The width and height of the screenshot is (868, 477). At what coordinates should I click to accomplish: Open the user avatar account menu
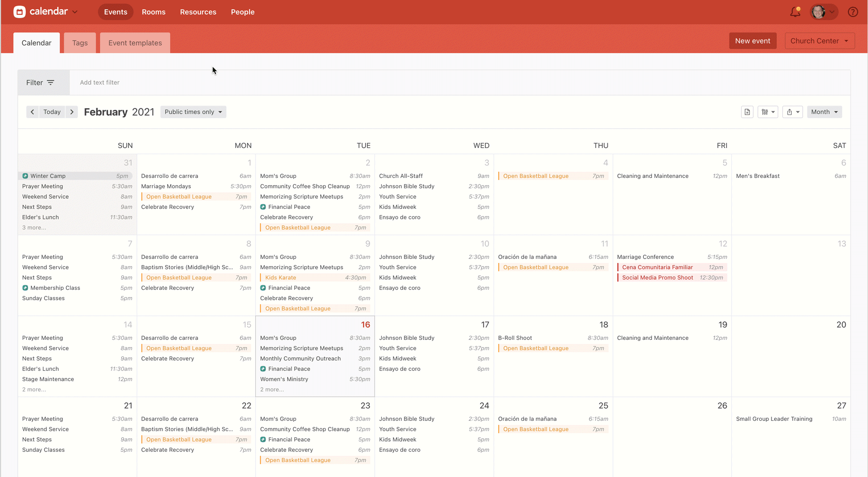point(823,12)
